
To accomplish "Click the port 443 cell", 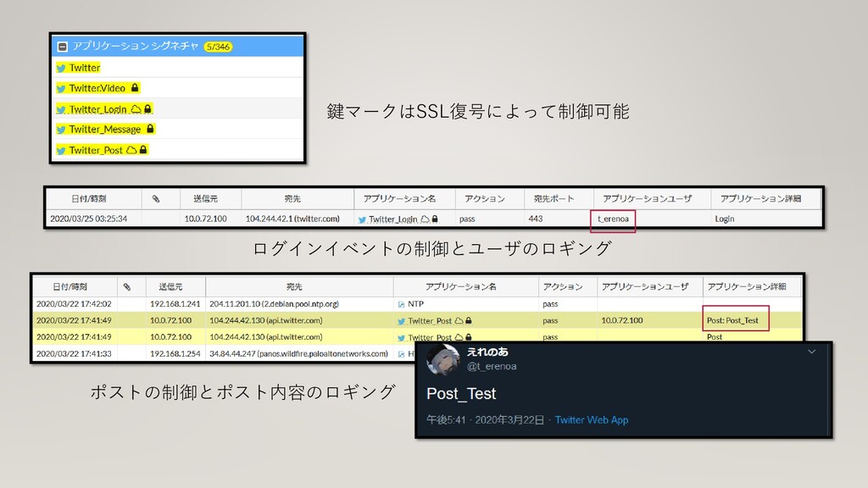I will [536, 219].
